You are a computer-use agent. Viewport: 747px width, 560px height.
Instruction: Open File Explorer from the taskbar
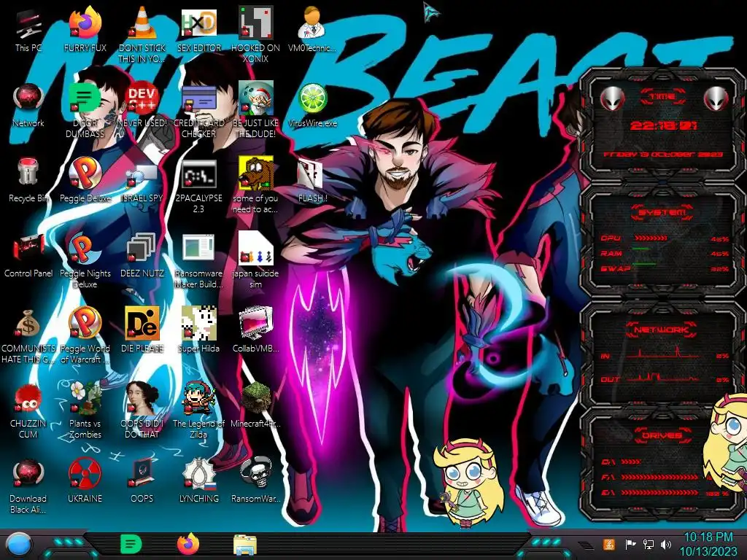pos(245,545)
